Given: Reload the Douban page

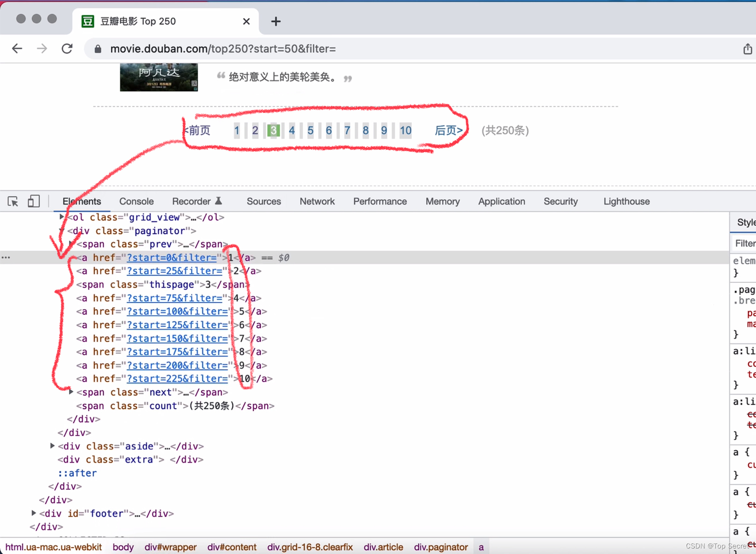Looking at the screenshot, I should pyautogui.click(x=67, y=49).
